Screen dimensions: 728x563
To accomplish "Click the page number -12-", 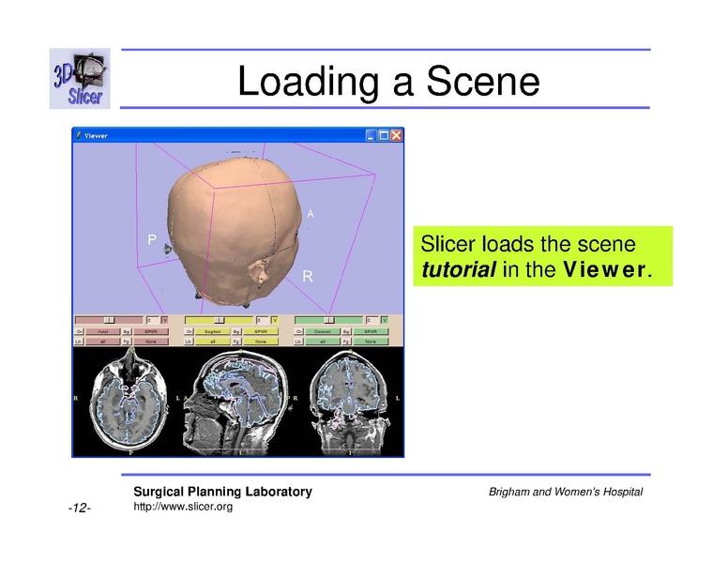I will pos(80,508).
